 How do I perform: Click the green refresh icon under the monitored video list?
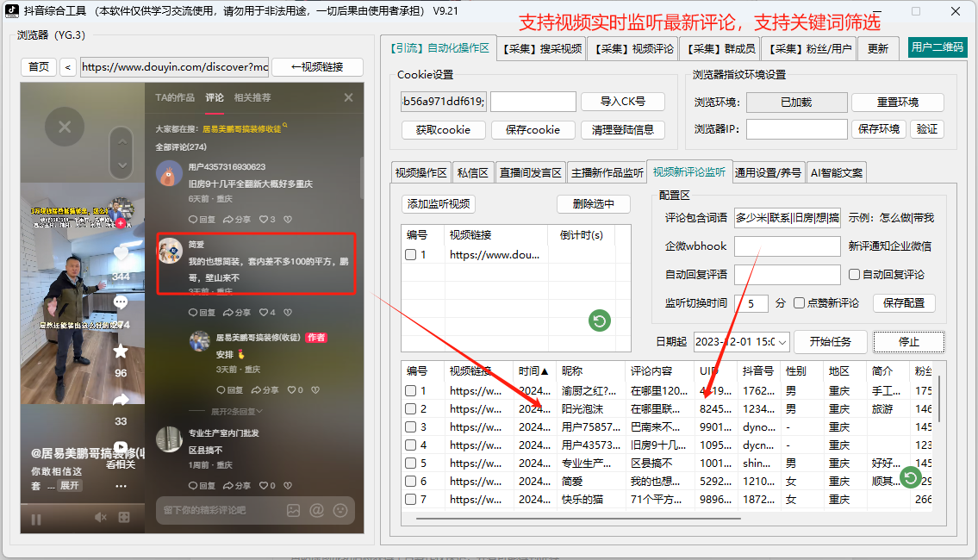click(599, 320)
